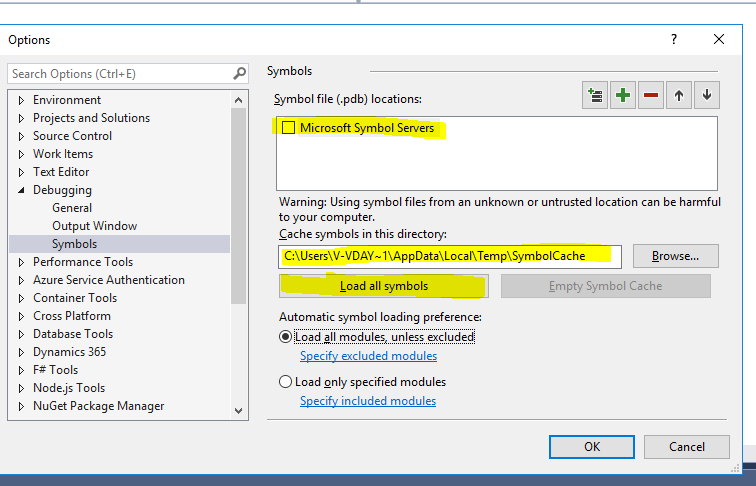Open Specify included modules link
Image resolution: width=756 pixels, height=486 pixels.
click(x=368, y=401)
